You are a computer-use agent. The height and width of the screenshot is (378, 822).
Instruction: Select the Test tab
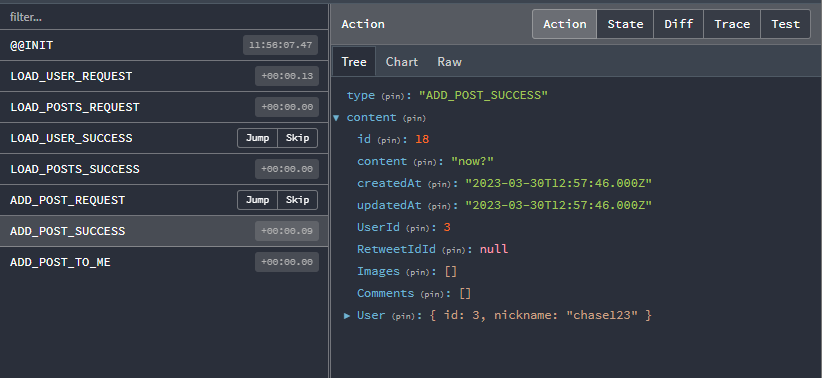coord(785,24)
